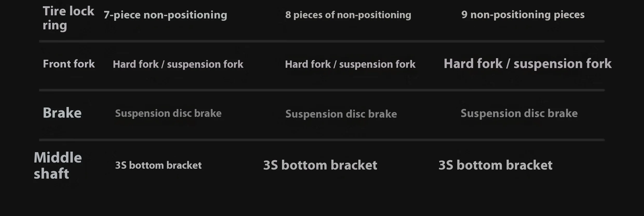The image size is (644, 216).
Task: Select the "9 non-positioning pieces" cell
Action: tap(523, 15)
